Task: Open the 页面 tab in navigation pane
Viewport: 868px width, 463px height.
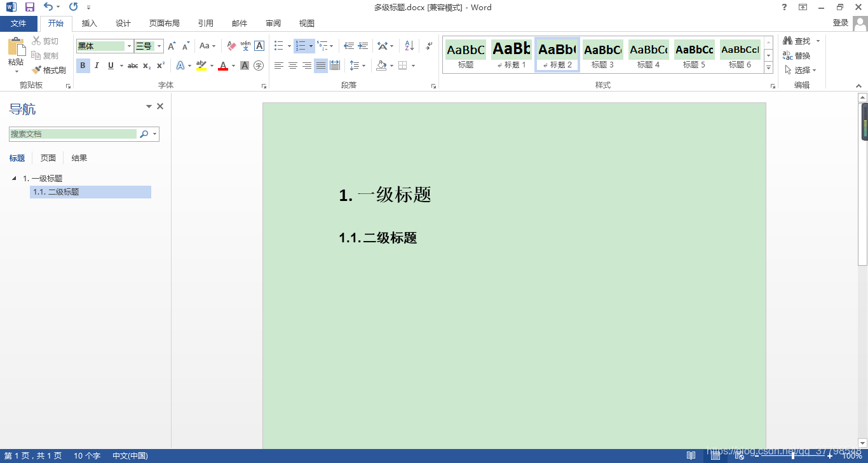Action: (x=48, y=158)
